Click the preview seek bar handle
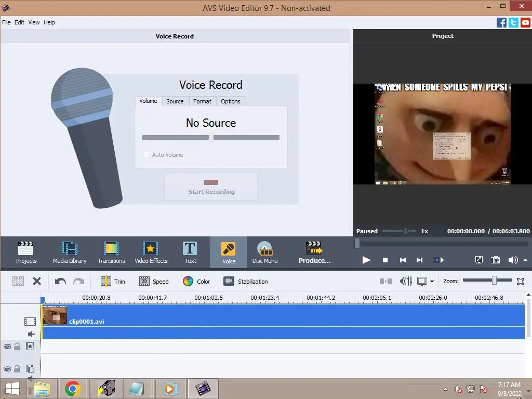The width and height of the screenshot is (532, 399). pos(357,244)
